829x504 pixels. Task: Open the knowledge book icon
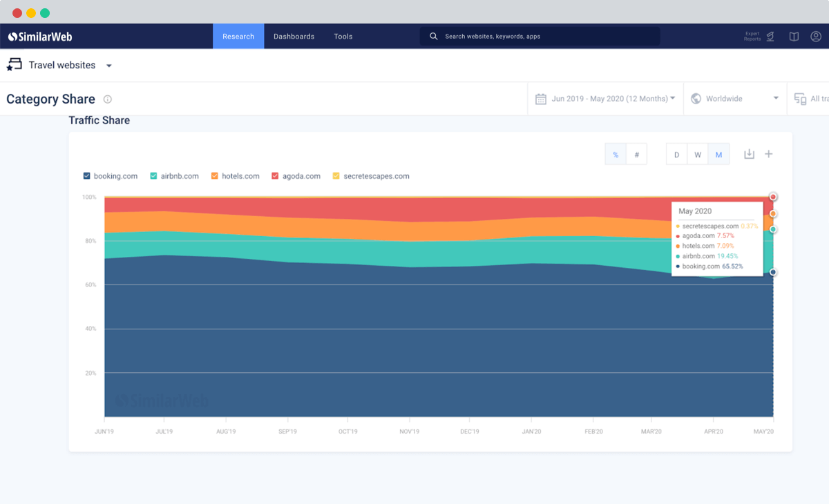point(794,37)
